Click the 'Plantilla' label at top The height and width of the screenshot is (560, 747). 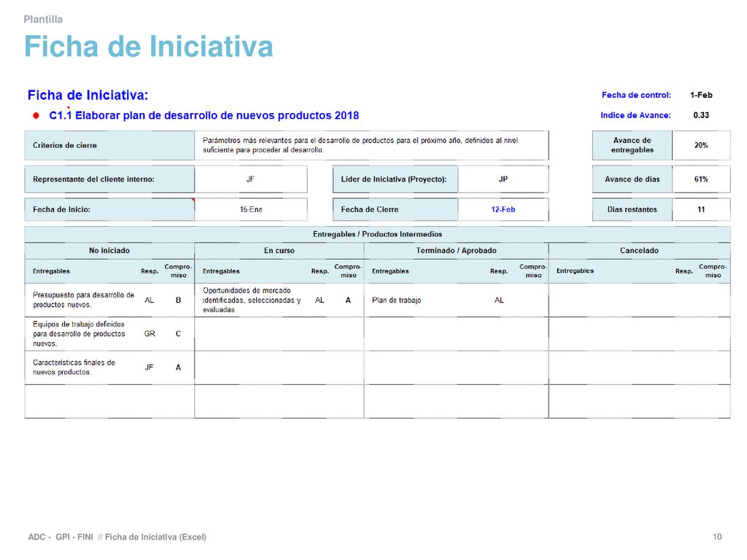tap(43, 20)
